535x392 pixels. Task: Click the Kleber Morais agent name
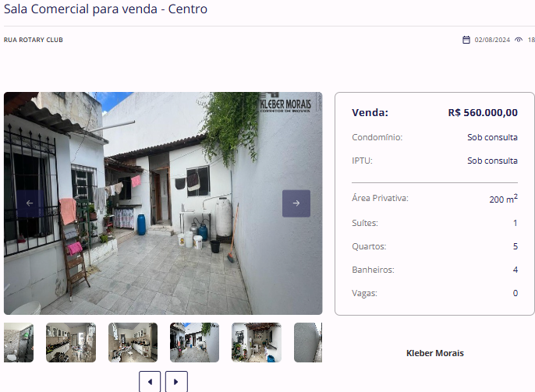[x=435, y=353]
